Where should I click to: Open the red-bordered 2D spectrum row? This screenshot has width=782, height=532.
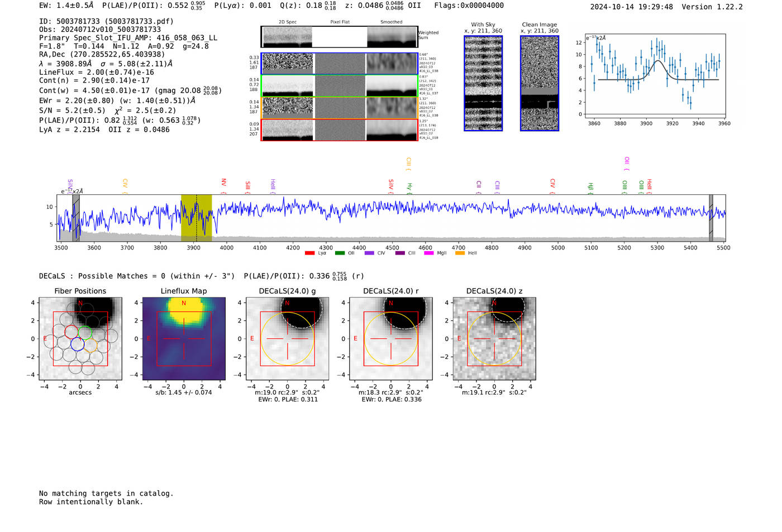point(340,130)
